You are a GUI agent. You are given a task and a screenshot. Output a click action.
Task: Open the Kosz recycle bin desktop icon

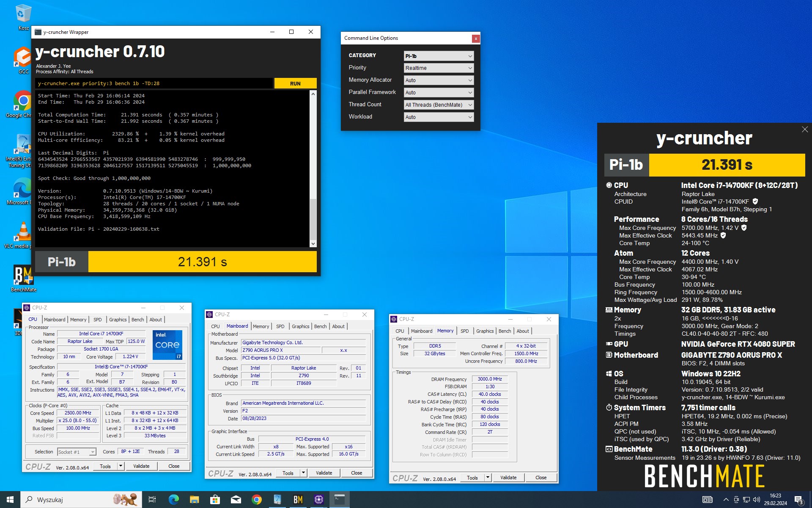click(x=23, y=17)
